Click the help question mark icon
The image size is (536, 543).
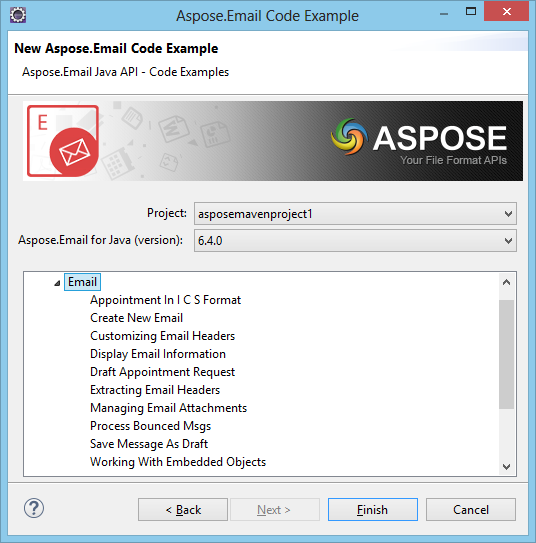tap(34, 508)
